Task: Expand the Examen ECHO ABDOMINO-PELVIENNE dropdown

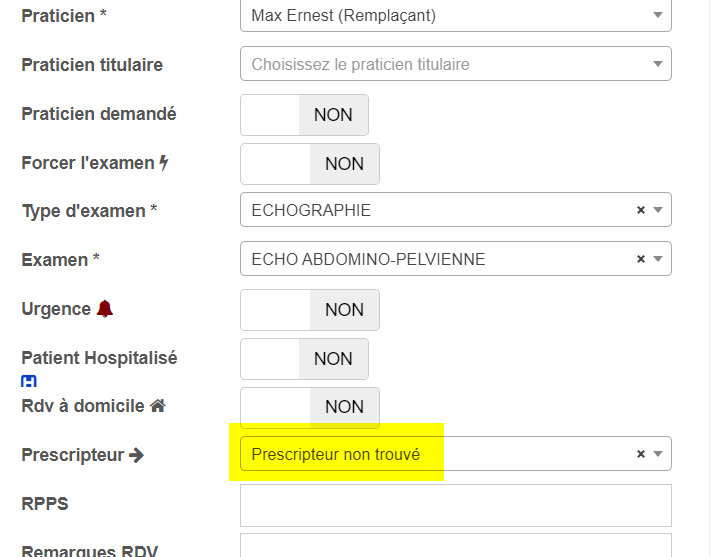Action: pyautogui.click(x=440, y=259)
